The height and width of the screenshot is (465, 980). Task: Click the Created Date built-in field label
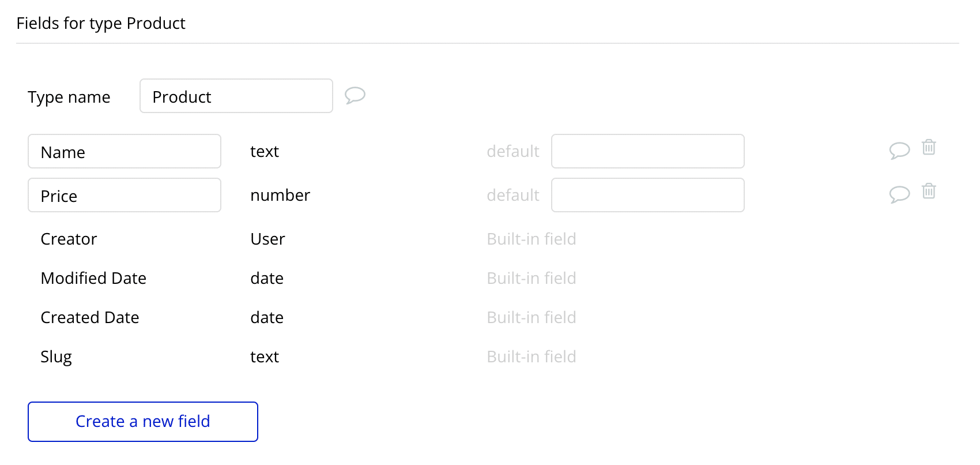pos(89,317)
